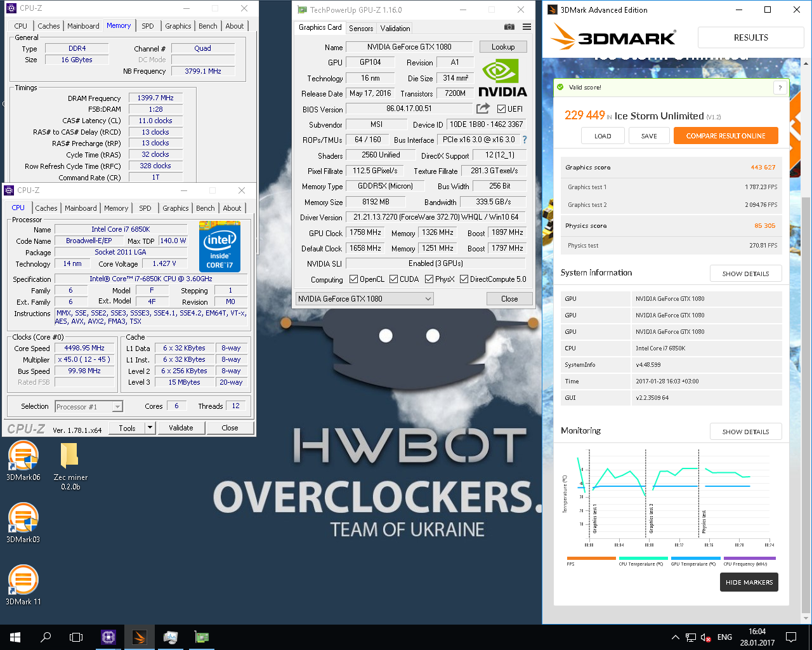Viewport: 812px width, 650px height.
Task: Click the CPU-Z taskbar icon
Action: pos(108,637)
